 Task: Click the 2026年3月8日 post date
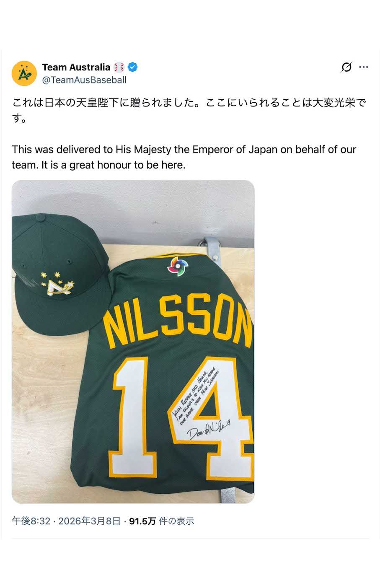[89, 521]
